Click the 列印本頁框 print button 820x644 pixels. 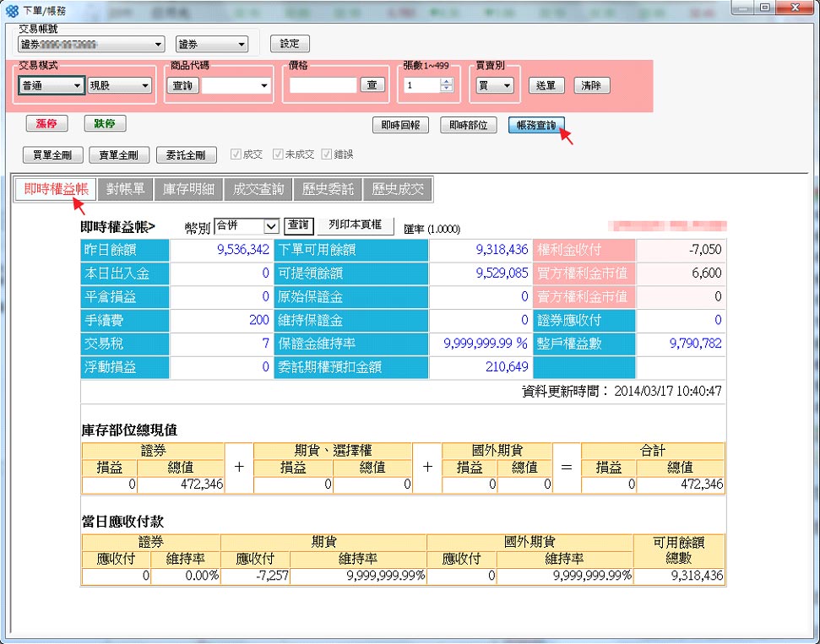pos(356,226)
